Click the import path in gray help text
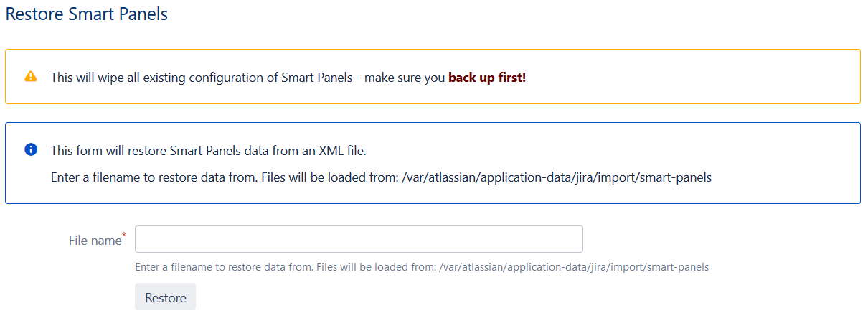 pyautogui.click(x=574, y=267)
